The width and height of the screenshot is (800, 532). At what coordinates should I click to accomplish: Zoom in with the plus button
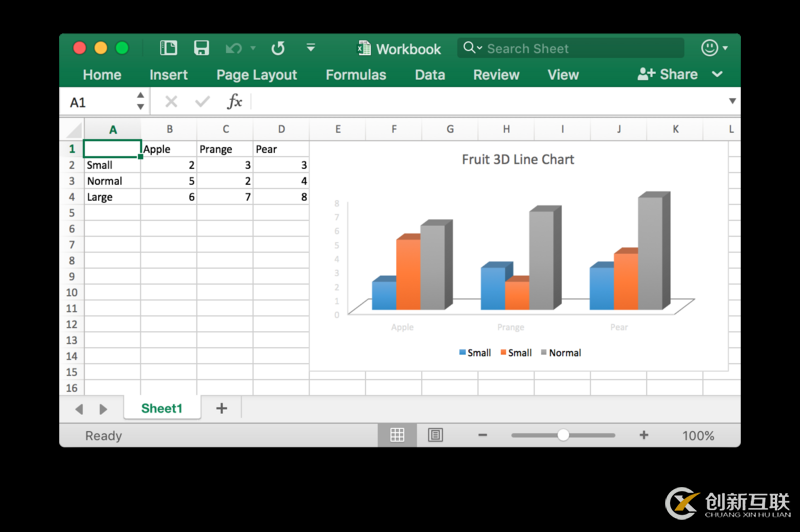tap(644, 435)
